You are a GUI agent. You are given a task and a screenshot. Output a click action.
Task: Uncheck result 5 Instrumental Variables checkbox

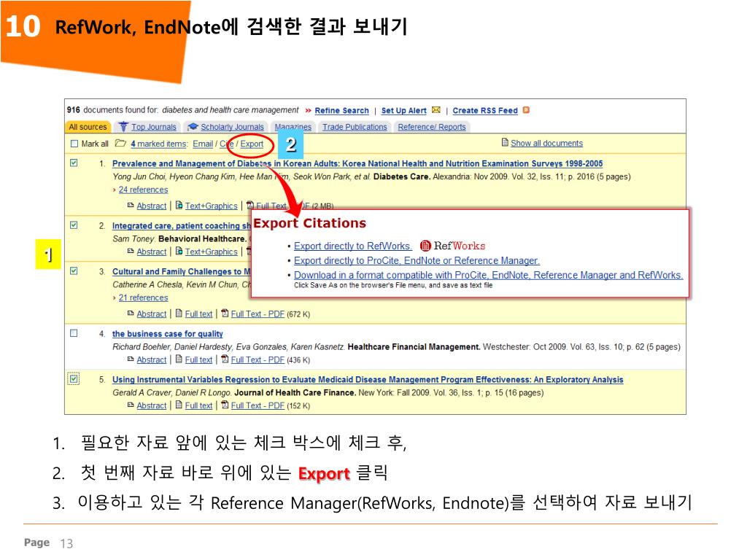tap(74, 379)
